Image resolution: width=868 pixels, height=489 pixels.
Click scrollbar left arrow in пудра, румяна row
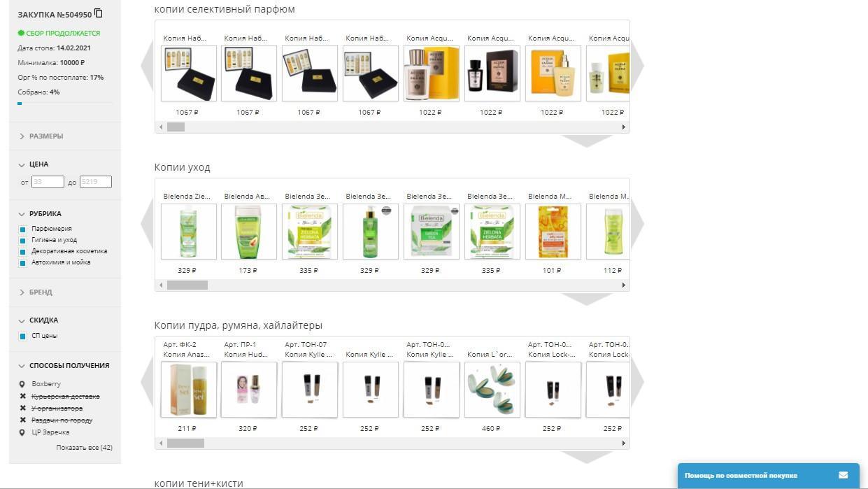point(161,443)
